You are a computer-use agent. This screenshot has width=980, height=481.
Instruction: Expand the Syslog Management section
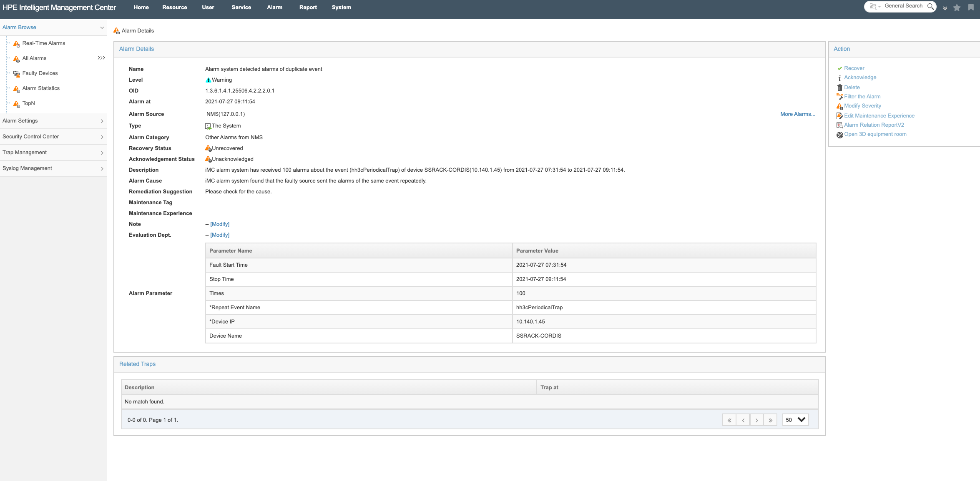(x=102, y=169)
